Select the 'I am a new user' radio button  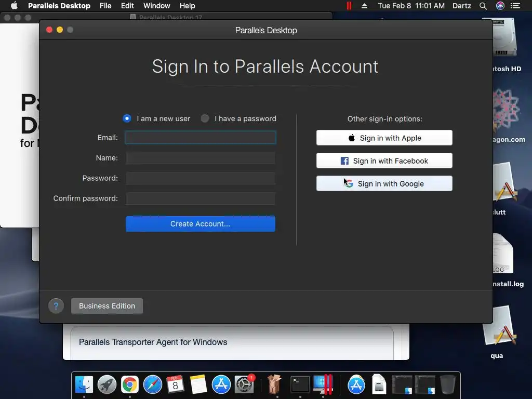click(127, 118)
